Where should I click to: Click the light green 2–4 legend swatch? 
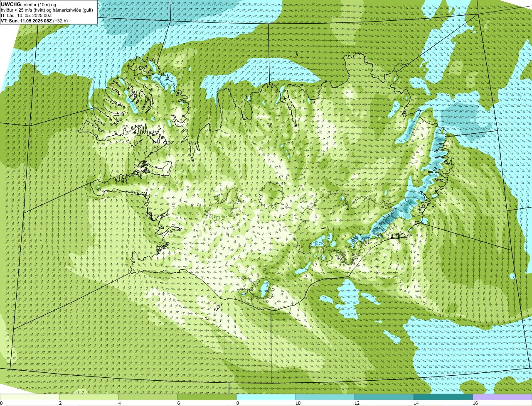click(89, 397)
